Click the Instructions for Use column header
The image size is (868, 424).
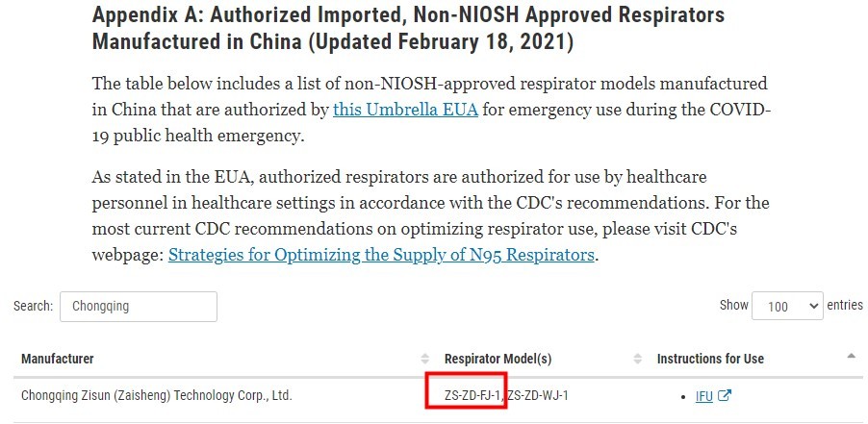[x=710, y=359]
